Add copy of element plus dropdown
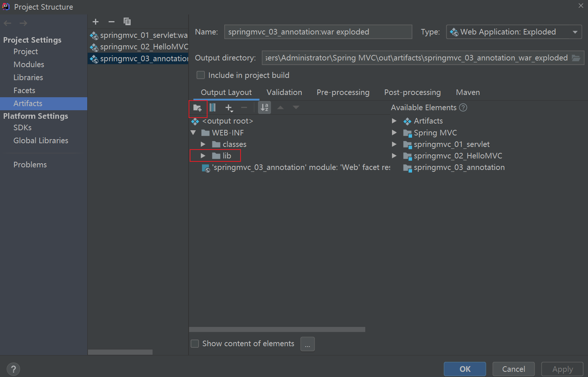Image resolution: width=588 pixels, height=377 pixels. click(x=229, y=108)
